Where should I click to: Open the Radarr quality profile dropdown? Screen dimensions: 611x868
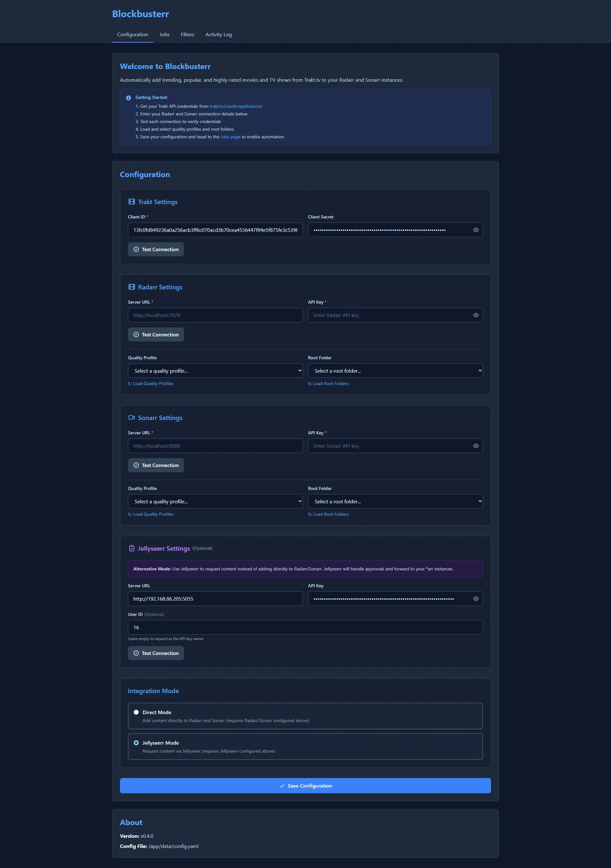pos(214,370)
